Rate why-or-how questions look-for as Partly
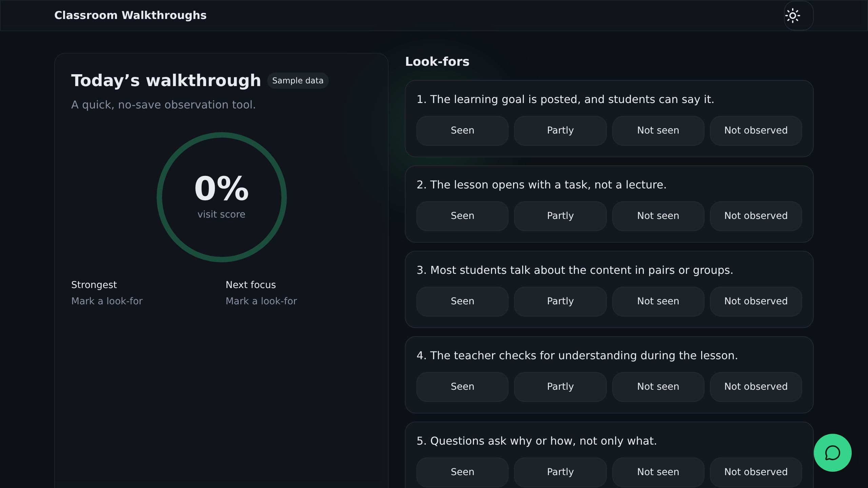The image size is (868, 488). (560, 472)
